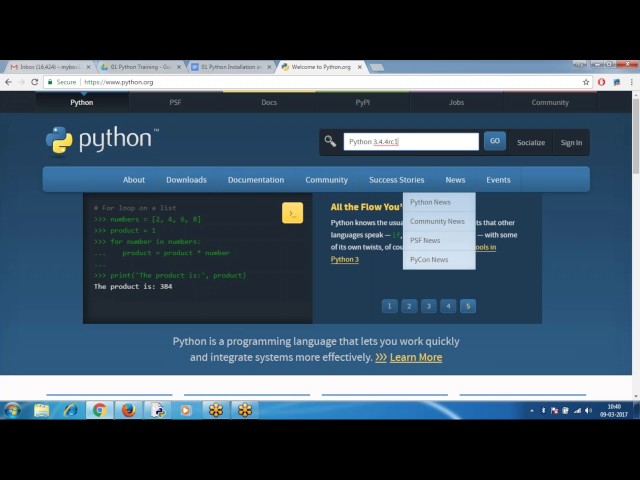This screenshot has width=640, height=480.
Task: Switch to 01 Python Training tab
Action: (140, 67)
